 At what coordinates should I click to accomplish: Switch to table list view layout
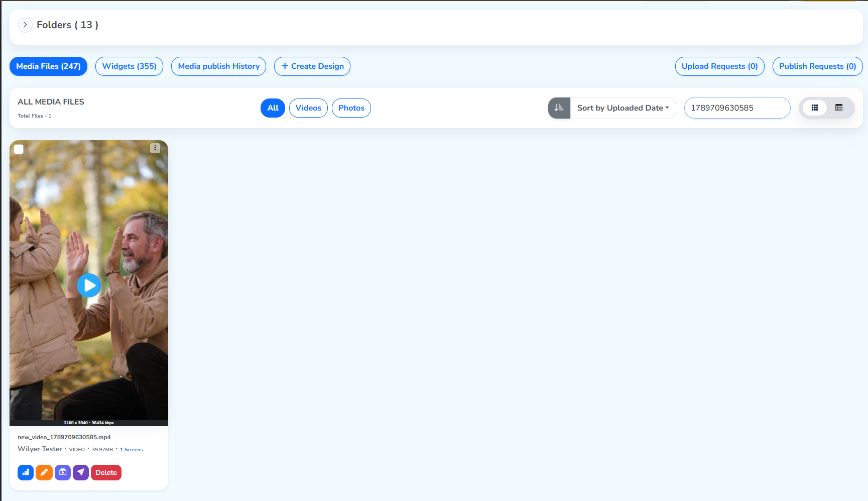[x=839, y=108]
